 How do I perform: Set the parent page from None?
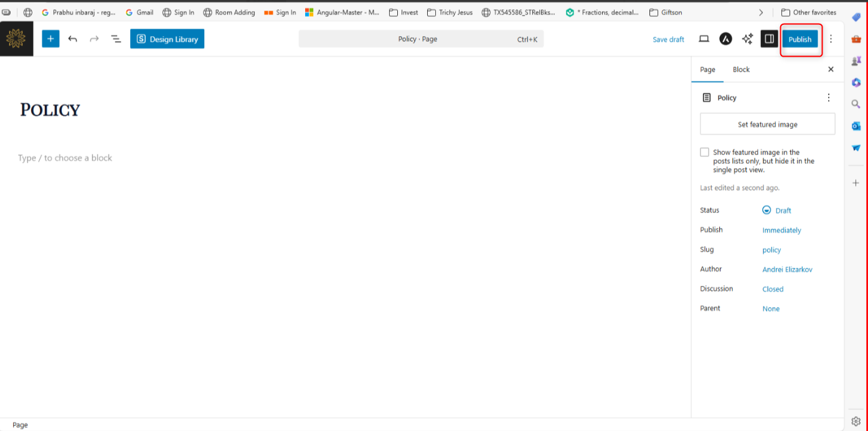[x=771, y=309]
